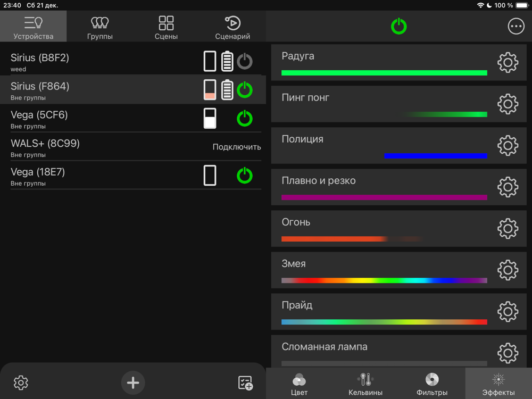532x399 pixels.
Task: Add a new device with plus button
Action: click(x=133, y=383)
